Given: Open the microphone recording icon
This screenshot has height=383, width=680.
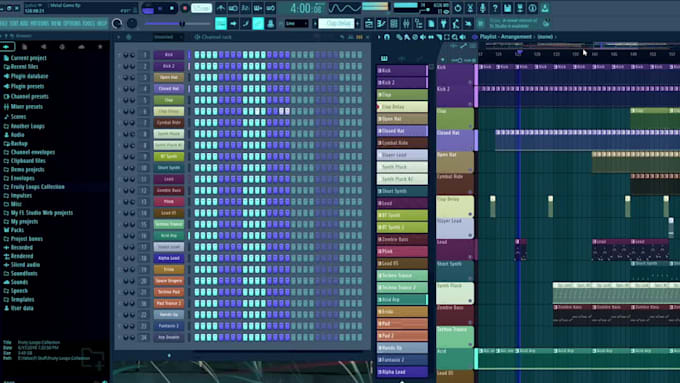Looking at the screenshot, I should point(482,8).
